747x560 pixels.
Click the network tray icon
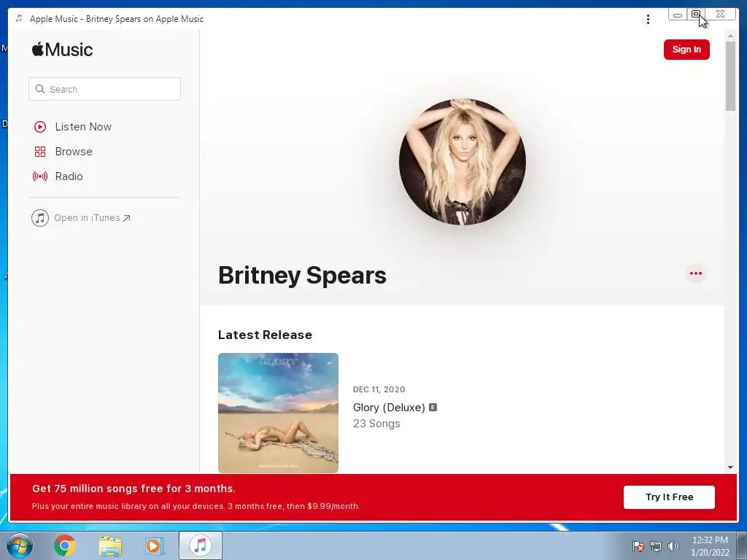pyautogui.click(x=656, y=546)
